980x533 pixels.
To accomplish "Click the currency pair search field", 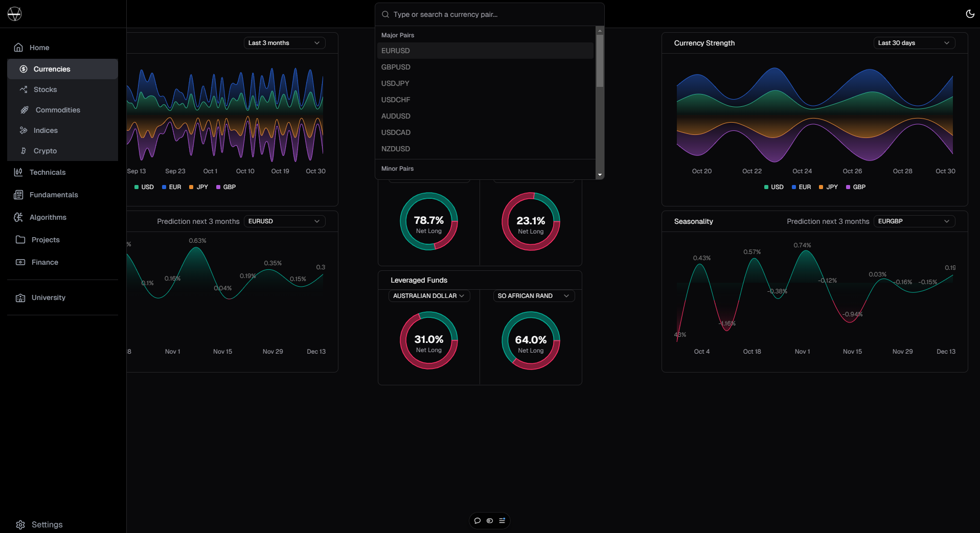I will 491,14.
